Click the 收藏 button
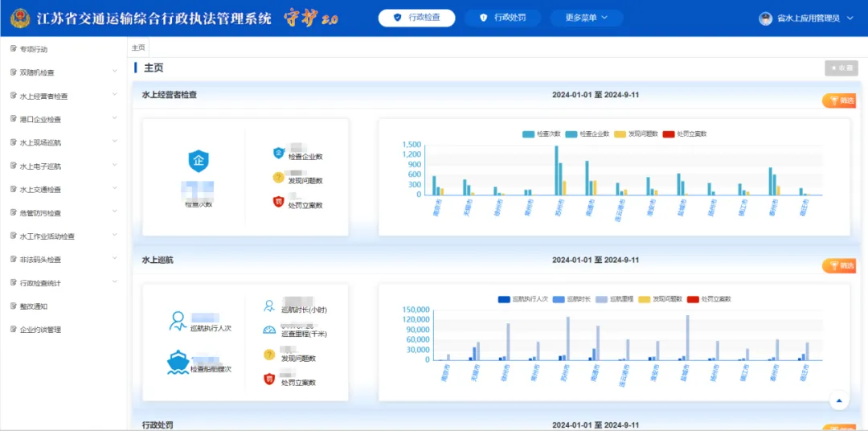The height and width of the screenshot is (431, 868). pyautogui.click(x=841, y=68)
